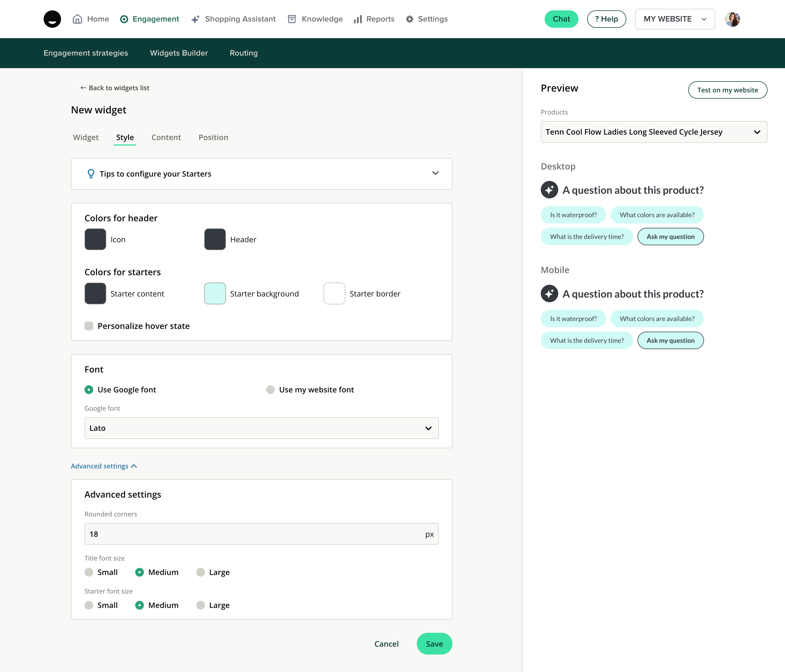The width and height of the screenshot is (785, 672).
Task: Click the Home house icon
Action: (77, 19)
